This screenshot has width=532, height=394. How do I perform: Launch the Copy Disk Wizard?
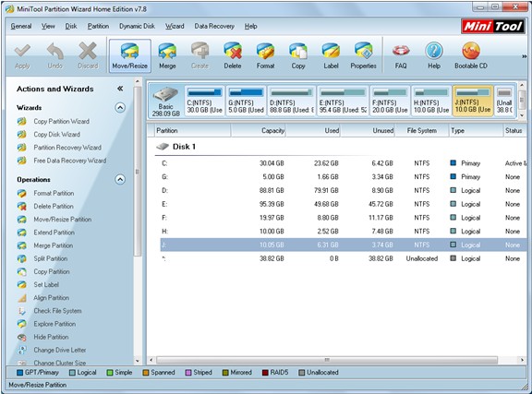click(56, 135)
